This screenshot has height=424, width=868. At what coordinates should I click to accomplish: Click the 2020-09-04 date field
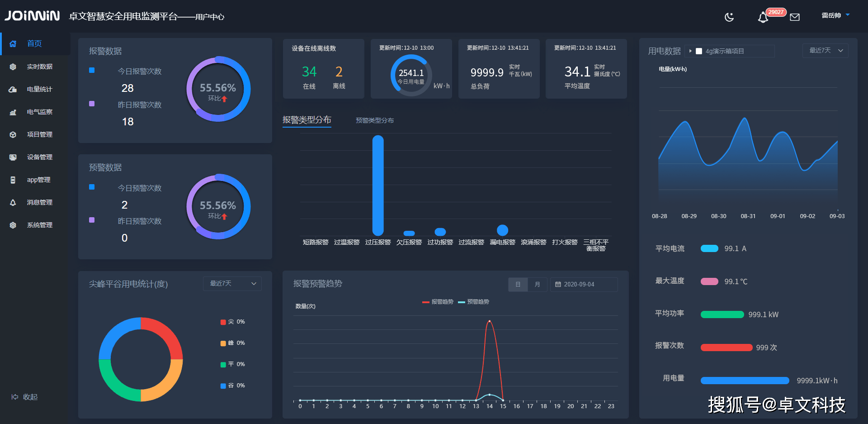(x=584, y=284)
